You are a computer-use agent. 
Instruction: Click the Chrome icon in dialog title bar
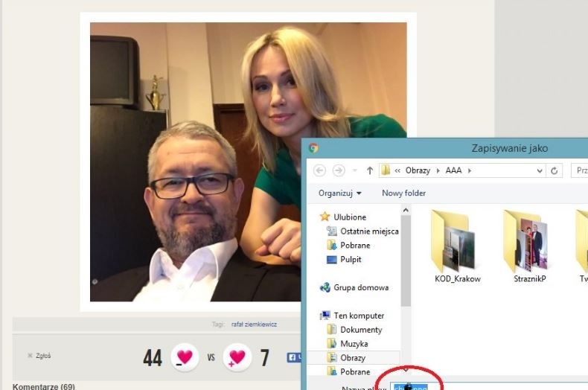313,148
